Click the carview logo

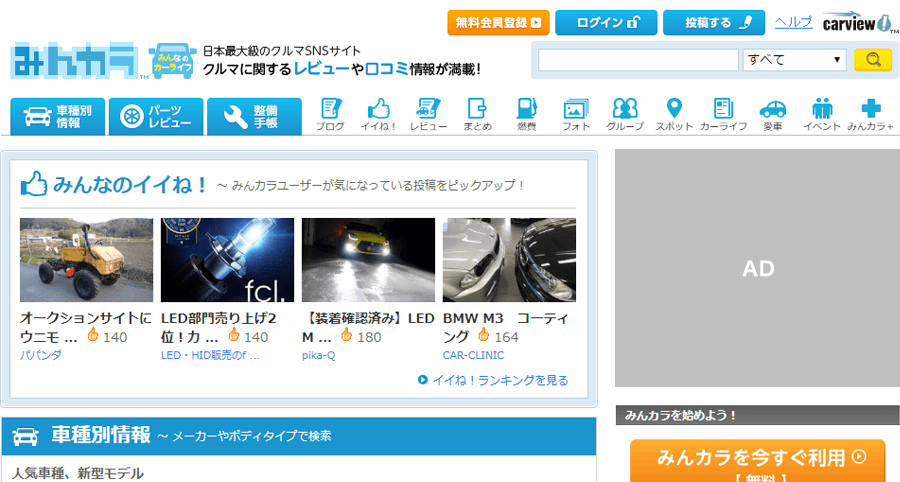(858, 23)
